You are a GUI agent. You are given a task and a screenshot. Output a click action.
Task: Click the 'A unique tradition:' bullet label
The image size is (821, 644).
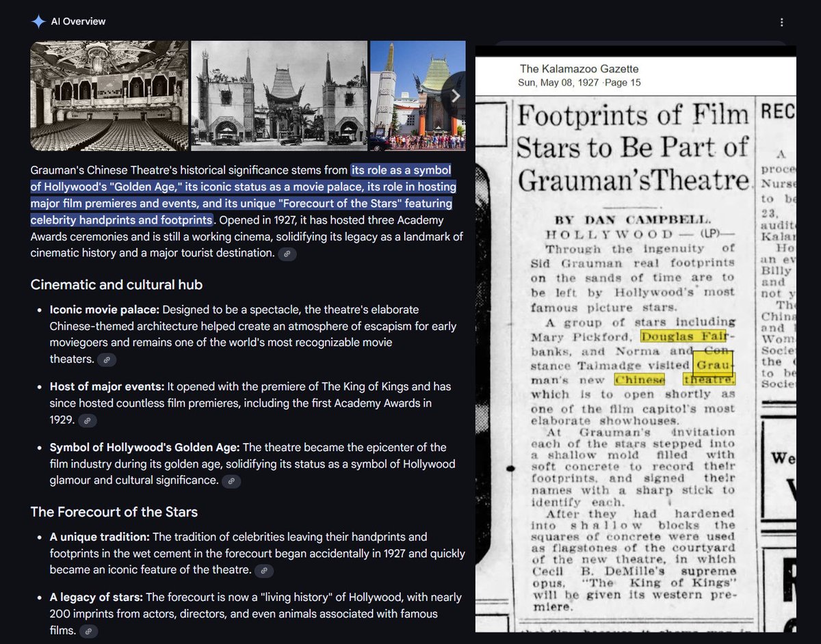pos(100,537)
